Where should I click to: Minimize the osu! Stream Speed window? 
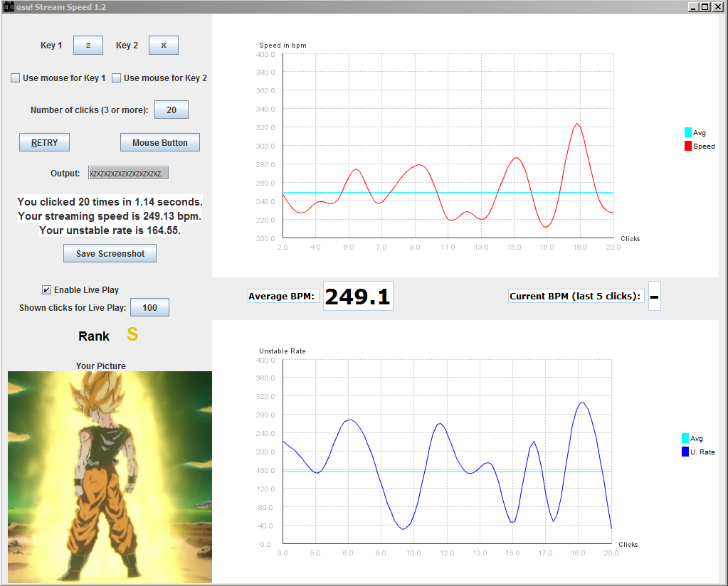[x=693, y=7]
